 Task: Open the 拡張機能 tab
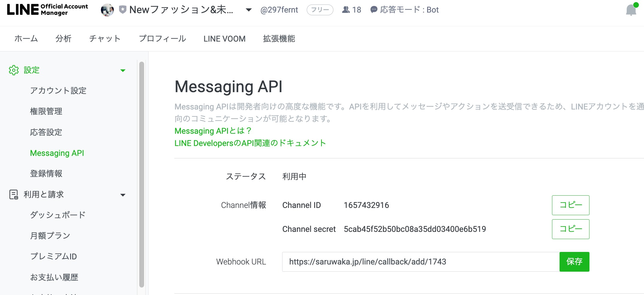(x=279, y=39)
